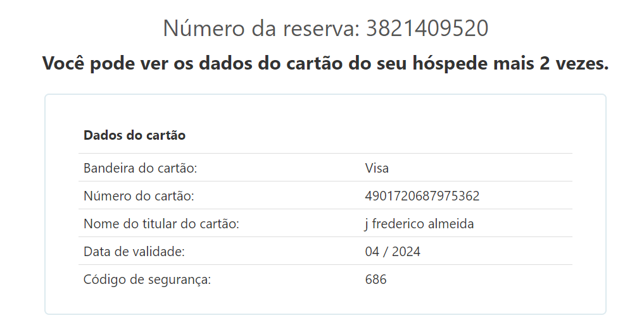Click the "Número do cartão:" label
Viewport: 644px width, 325px height.
pyautogui.click(x=139, y=196)
